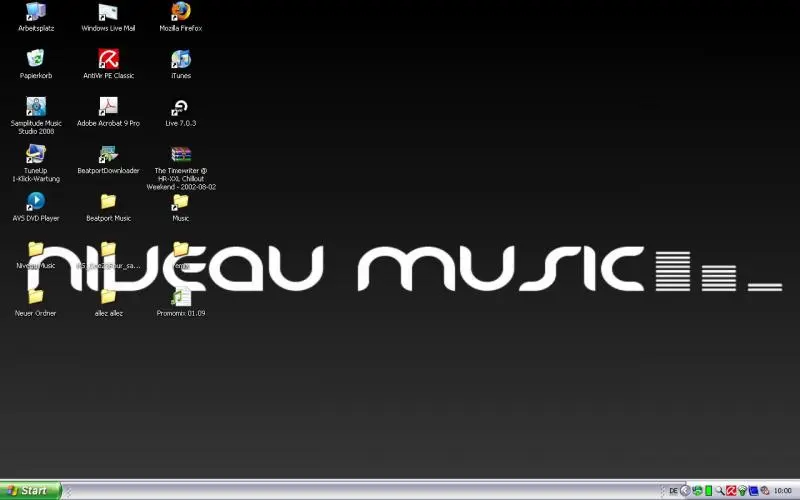The image size is (800, 500).
Task: Open Adobe Acrobat 9 Pro shortcut
Action: tap(108, 107)
